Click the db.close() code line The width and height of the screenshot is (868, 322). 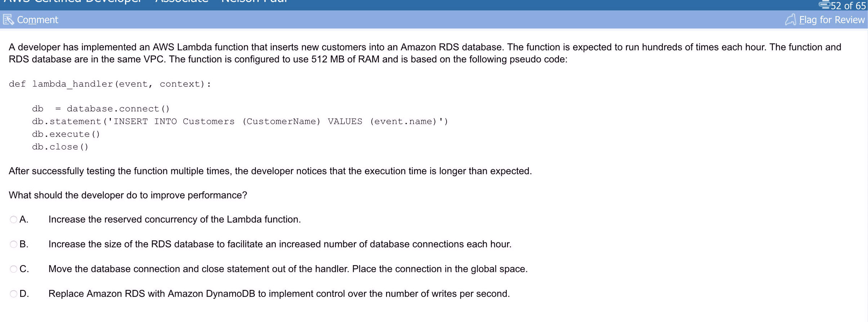coord(60,147)
